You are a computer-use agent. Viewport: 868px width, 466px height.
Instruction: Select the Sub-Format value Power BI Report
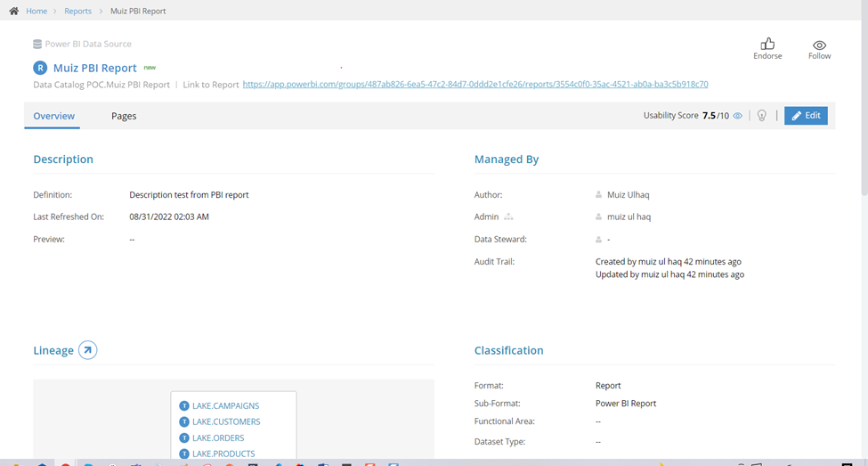tap(626, 404)
